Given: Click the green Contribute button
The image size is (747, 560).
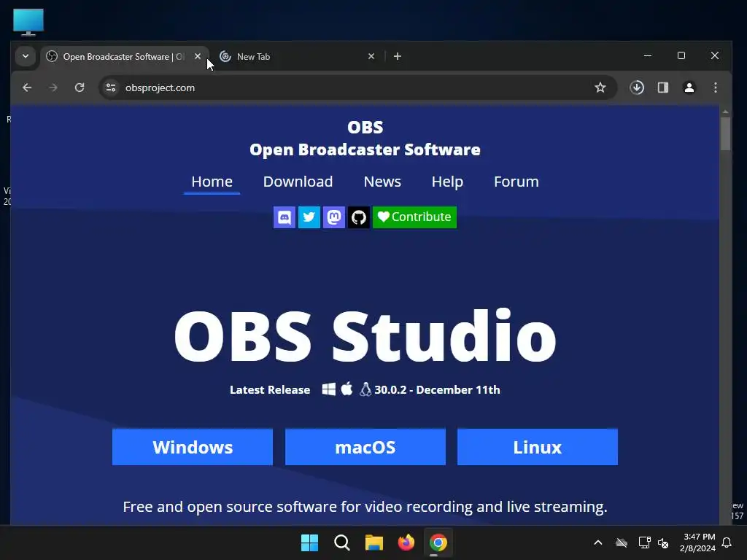Looking at the screenshot, I should pyautogui.click(x=414, y=217).
